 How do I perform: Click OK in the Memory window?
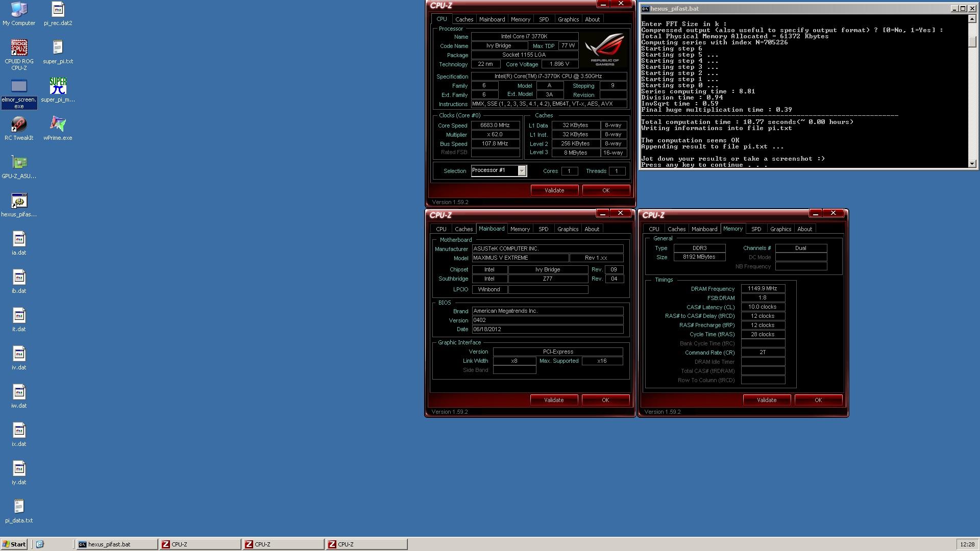(x=818, y=400)
